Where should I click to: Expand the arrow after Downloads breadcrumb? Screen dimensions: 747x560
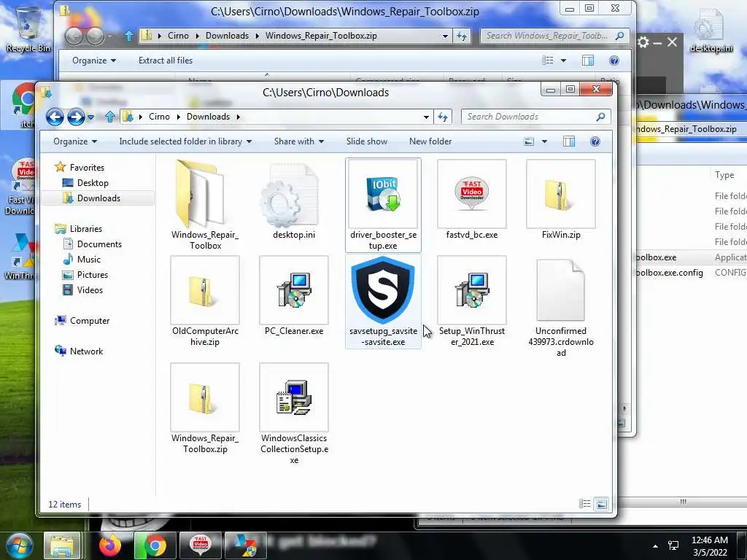tap(239, 117)
